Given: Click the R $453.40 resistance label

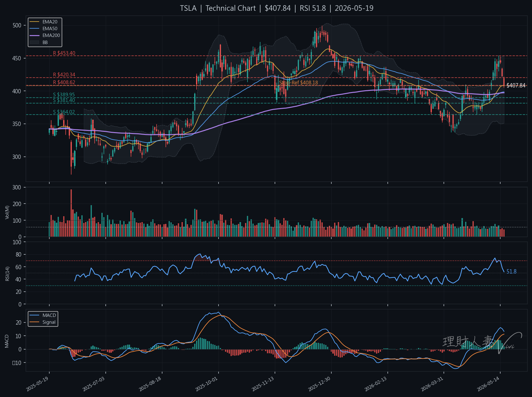Looking at the screenshot, I should (x=64, y=53).
